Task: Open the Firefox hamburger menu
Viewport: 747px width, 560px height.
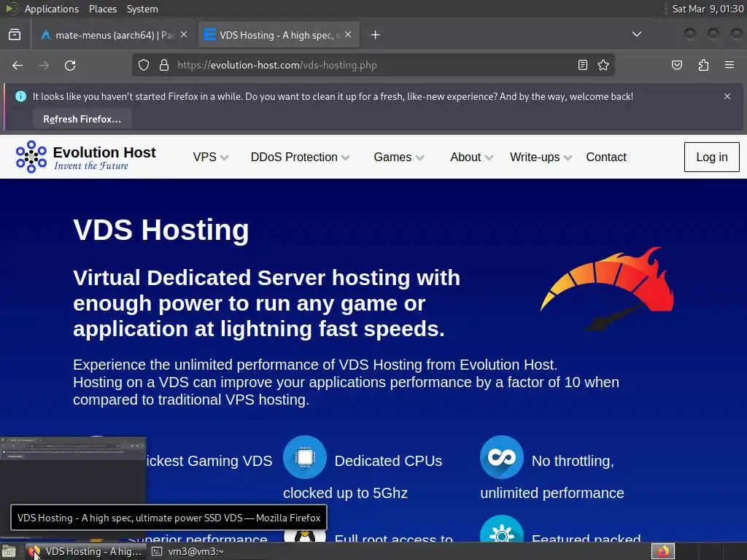Action: (729, 65)
